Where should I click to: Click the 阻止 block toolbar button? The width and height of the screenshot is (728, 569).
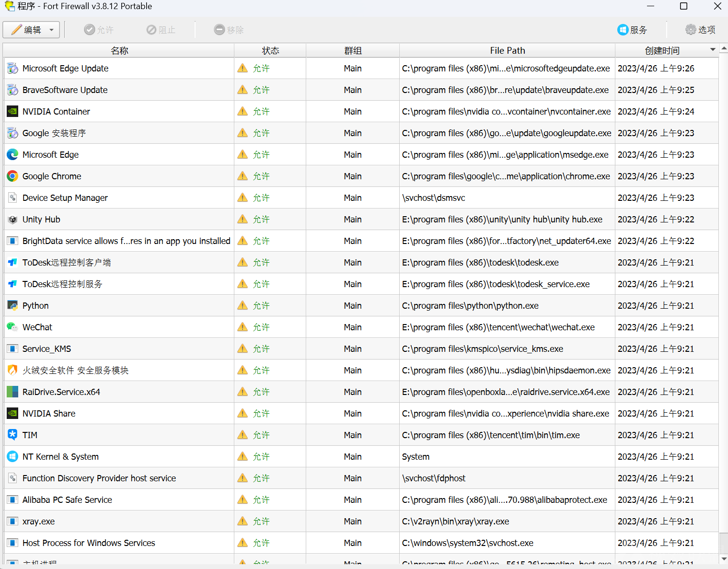coord(161,30)
